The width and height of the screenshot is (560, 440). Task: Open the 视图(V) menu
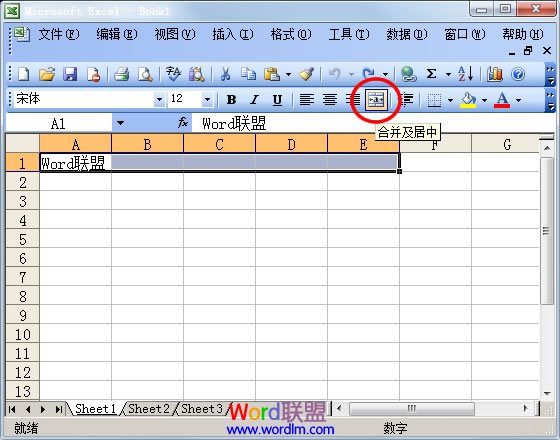point(175,34)
